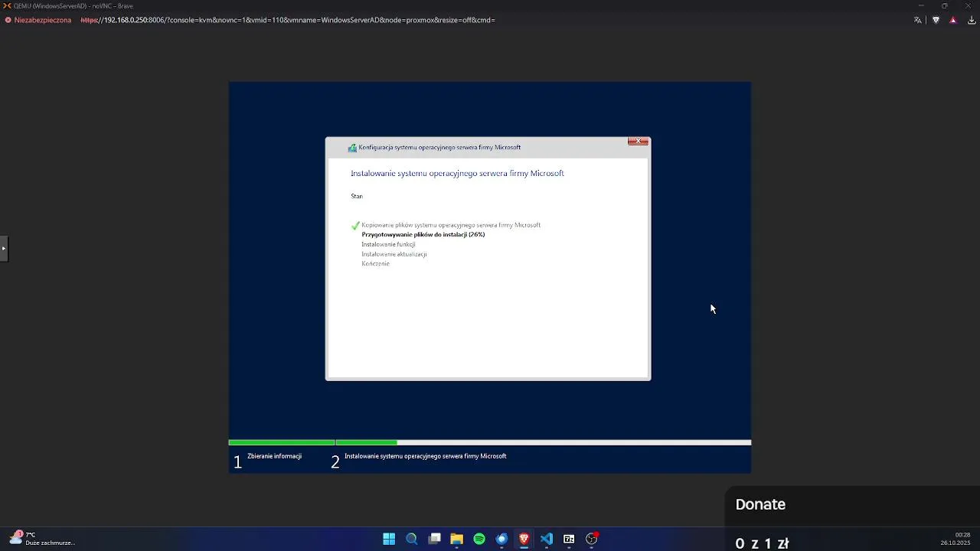Click the address bar URL
The width and height of the screenshot is (980, 551).
click(288, 20)
